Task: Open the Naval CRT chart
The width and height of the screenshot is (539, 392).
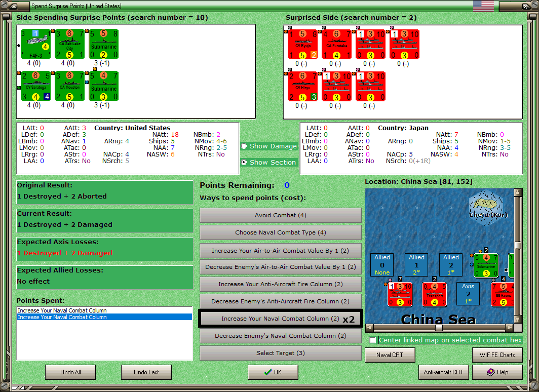Action: coord(390,355)
